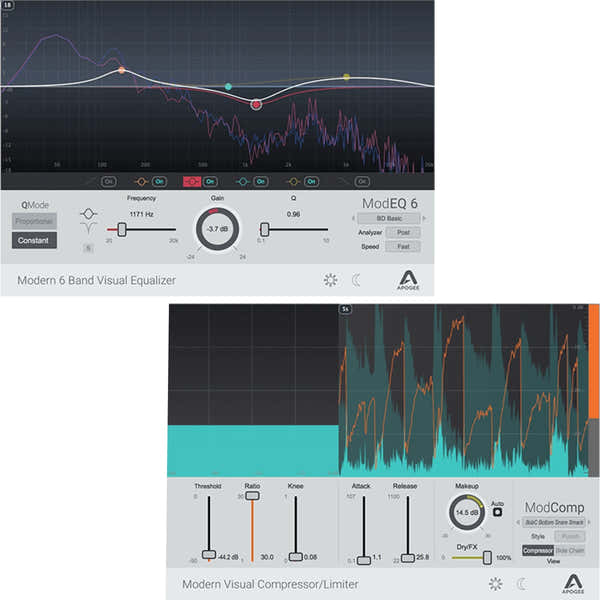Open the Style Punch dropdown
600x600 pixels.
(570, 536)
